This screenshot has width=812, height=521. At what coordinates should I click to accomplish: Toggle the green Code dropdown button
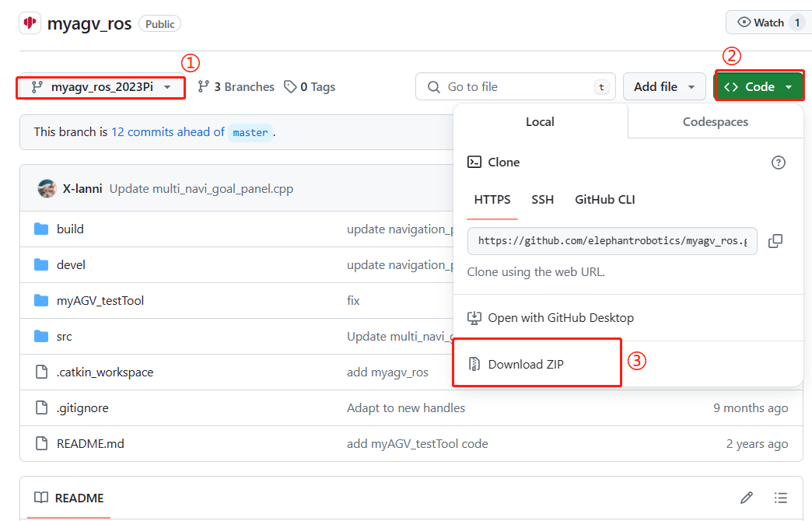click(758, 86)
